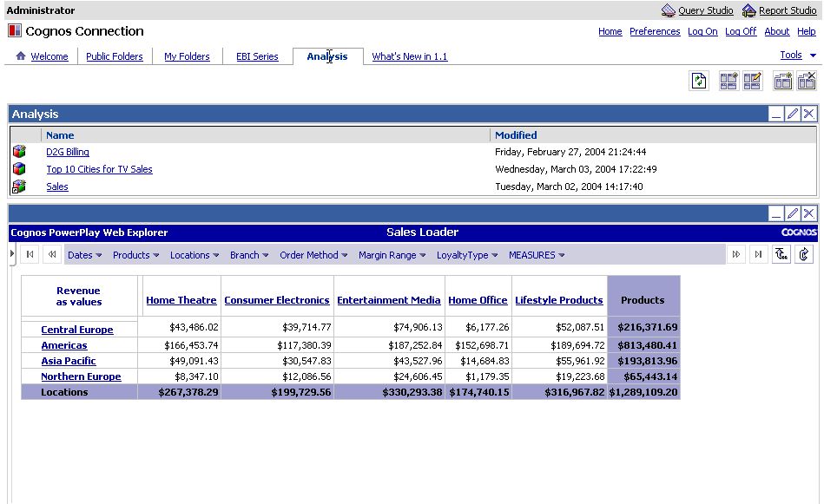Open the D2G Billing report link

point(67,152)
